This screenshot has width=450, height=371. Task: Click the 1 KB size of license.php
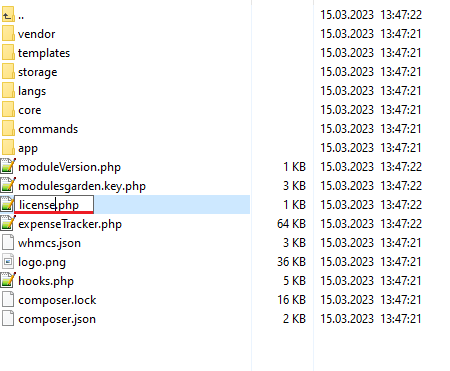point(295,205)
